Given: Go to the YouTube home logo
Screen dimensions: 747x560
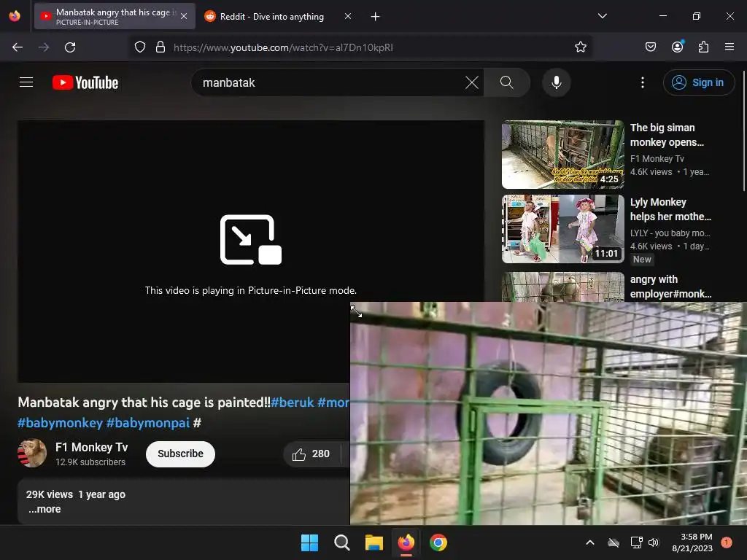Looking at the screenshot, I should click(x=85, y=82).
